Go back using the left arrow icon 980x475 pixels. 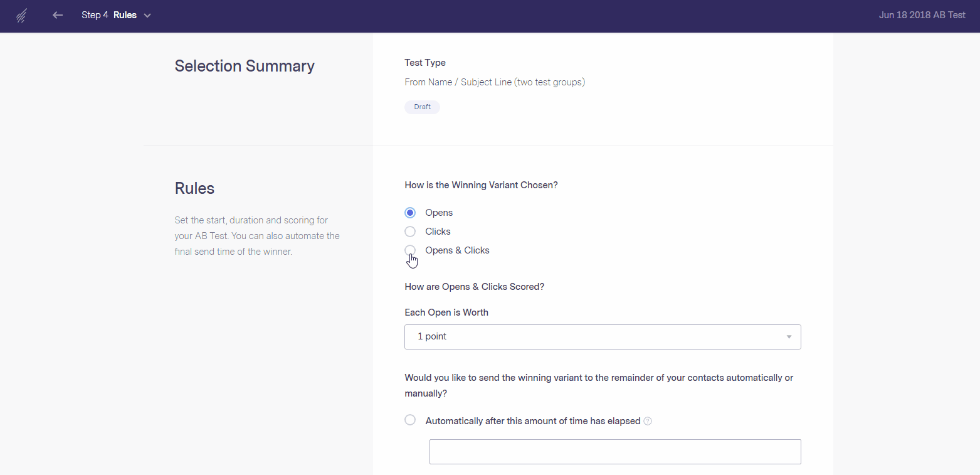[x=58, y=15]
